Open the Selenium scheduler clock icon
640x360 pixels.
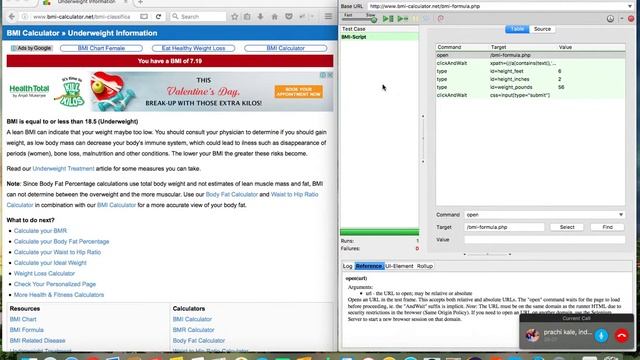coord(610,19)
